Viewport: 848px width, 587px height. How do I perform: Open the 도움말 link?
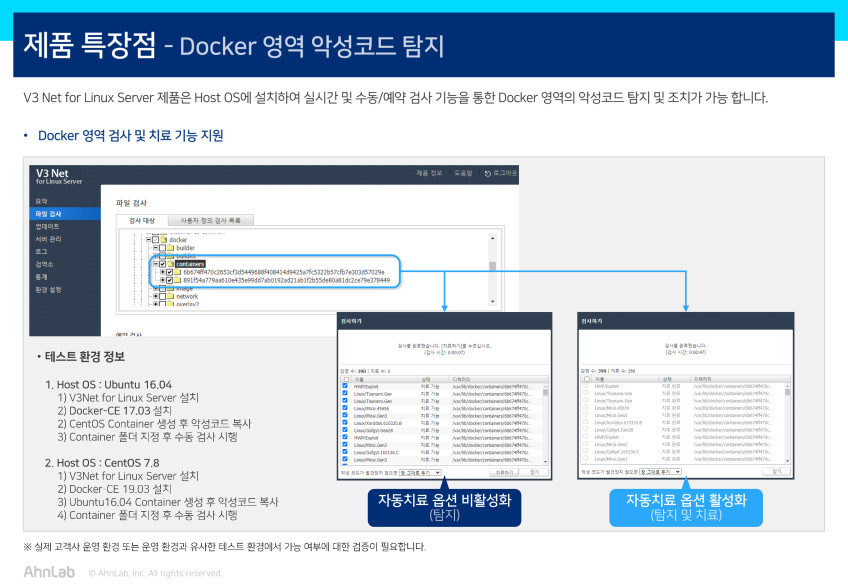click(463, 173)
